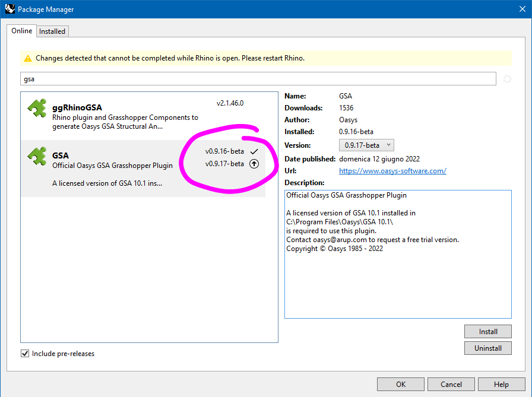This screenshot has width=532, height=397.
Task: Click the installed checkmark next to v0.9.16-beta
Action: tap(254, 151)
